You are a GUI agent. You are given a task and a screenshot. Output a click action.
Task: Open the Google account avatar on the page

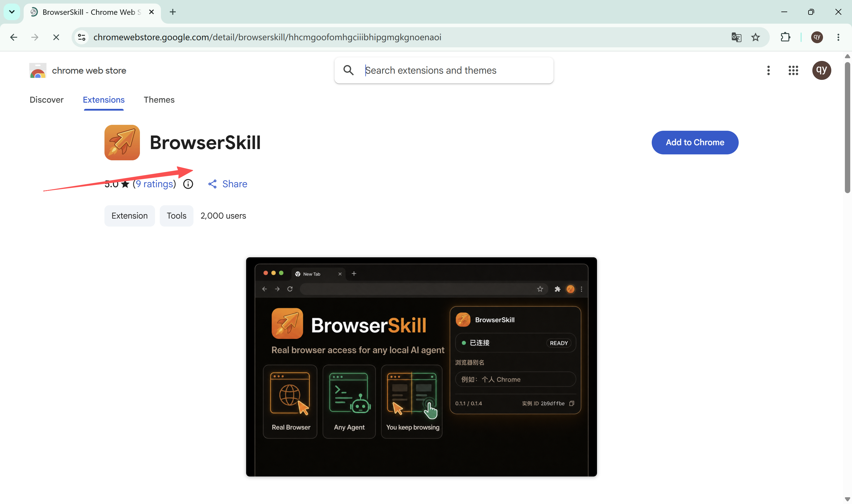coord(822,70)
